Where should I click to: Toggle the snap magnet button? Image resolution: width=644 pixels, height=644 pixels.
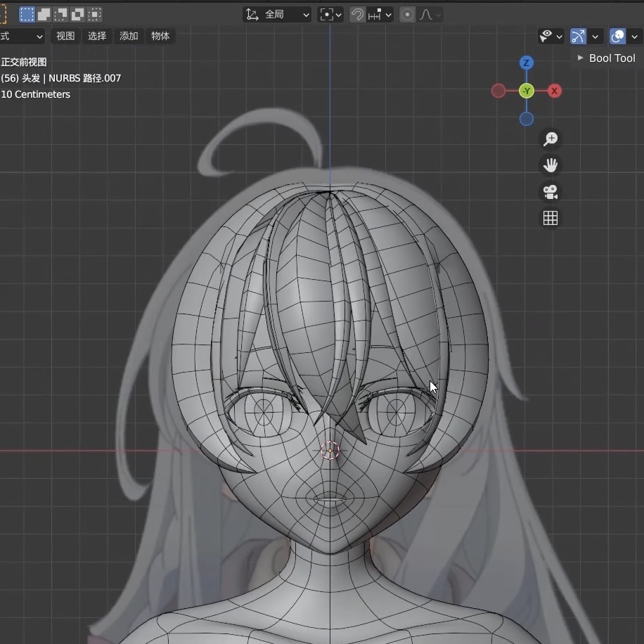pos(357,15)
